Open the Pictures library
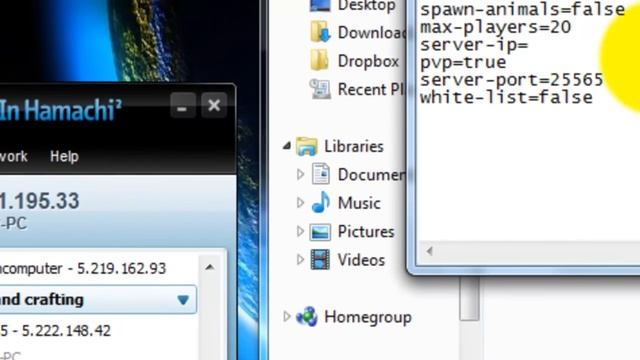The height and width of the screenshot is (360, 640). pos(366,232)
